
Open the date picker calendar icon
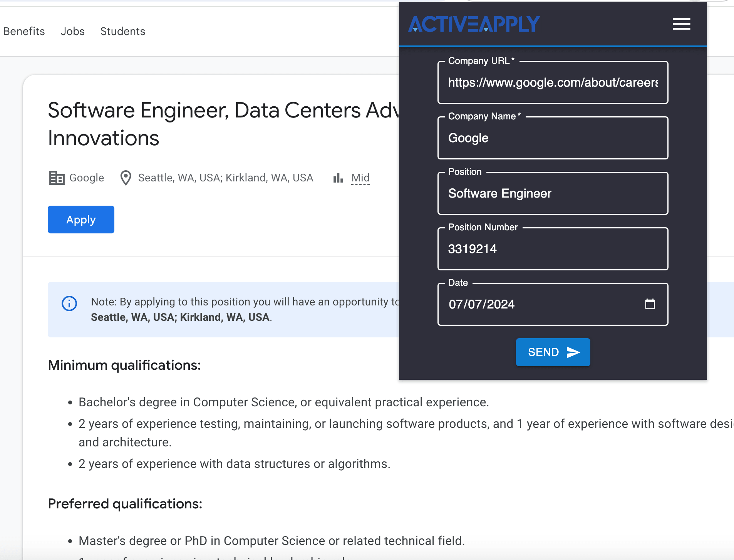coord(650,304)
